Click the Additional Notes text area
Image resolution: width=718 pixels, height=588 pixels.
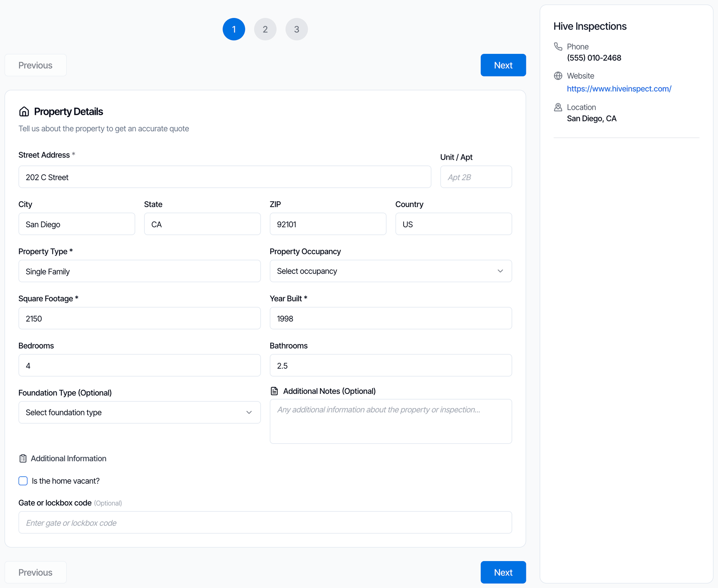coord(391,421)
